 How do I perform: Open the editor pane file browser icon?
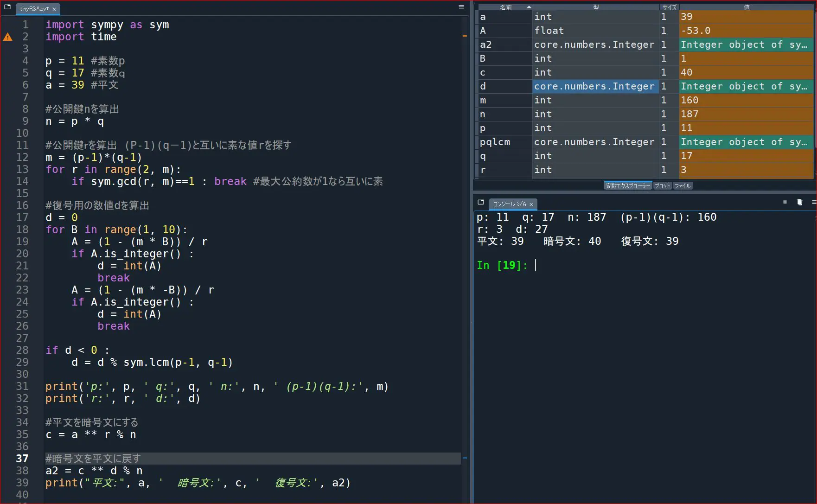pos(7,7)
